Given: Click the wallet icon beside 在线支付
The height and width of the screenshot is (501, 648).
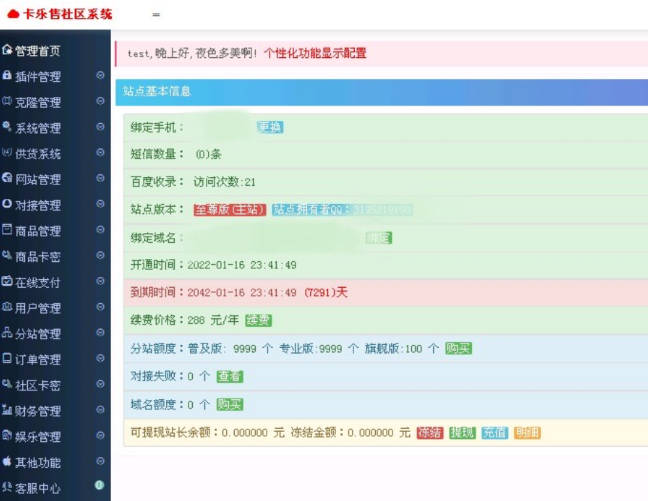Looking at the screenshot, I should click(x=7, y=281).
